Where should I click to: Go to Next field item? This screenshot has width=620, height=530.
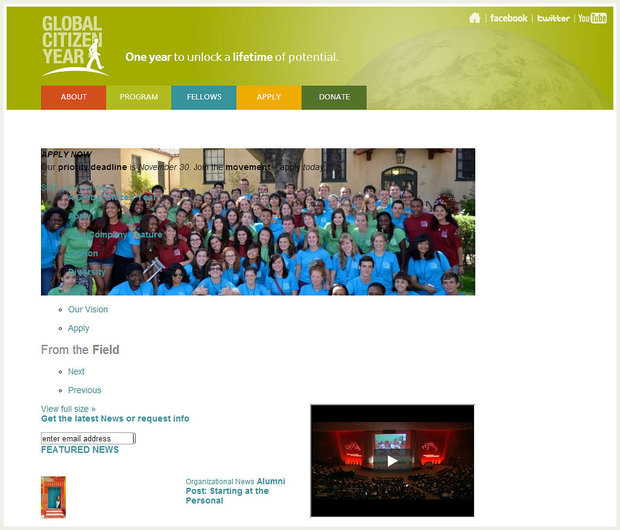pyautogui.click(x=76, y=372)
